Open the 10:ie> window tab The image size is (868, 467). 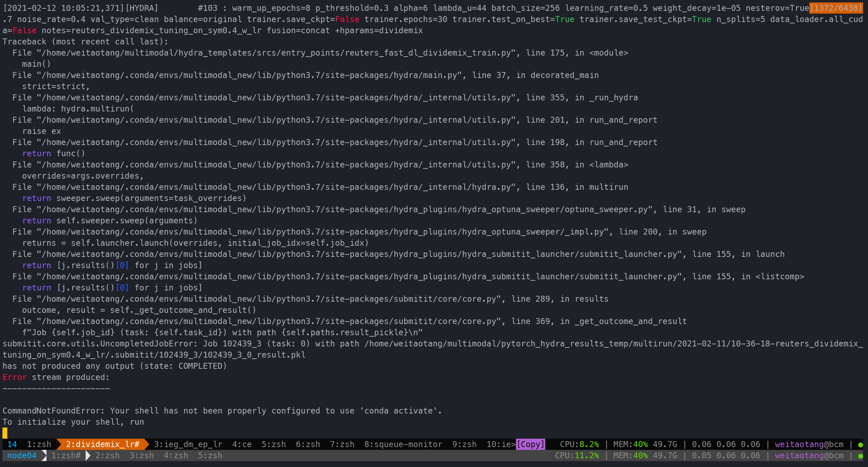501,444
